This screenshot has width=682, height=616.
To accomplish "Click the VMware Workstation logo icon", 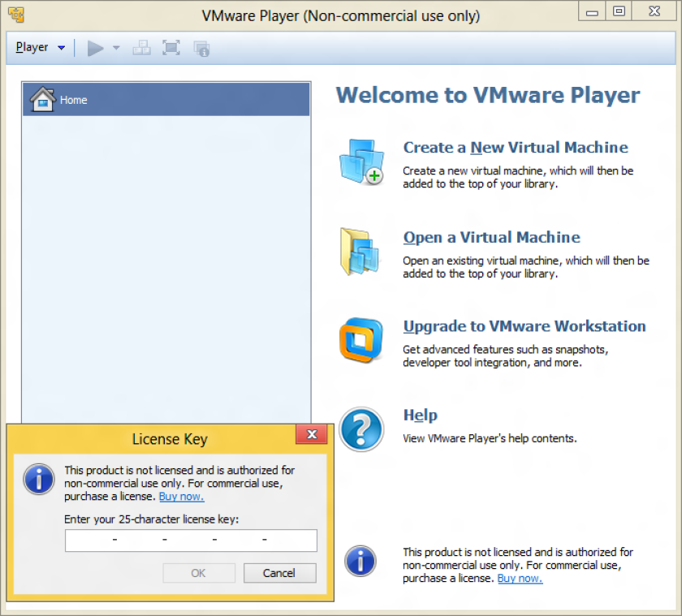I will coord(361,340).
